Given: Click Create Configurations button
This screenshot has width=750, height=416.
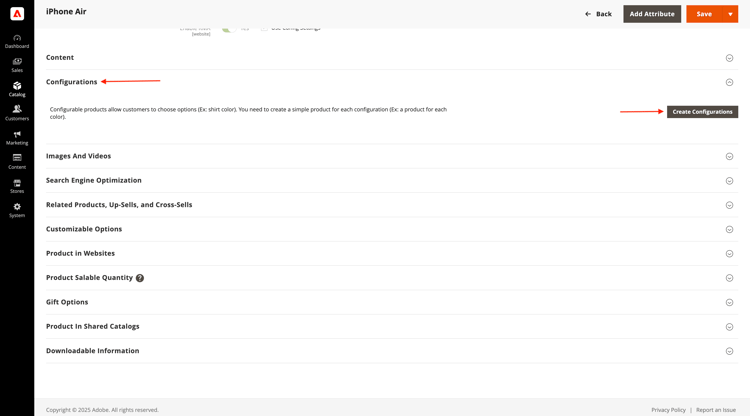Looking at the screenshot, I should 702,111.
